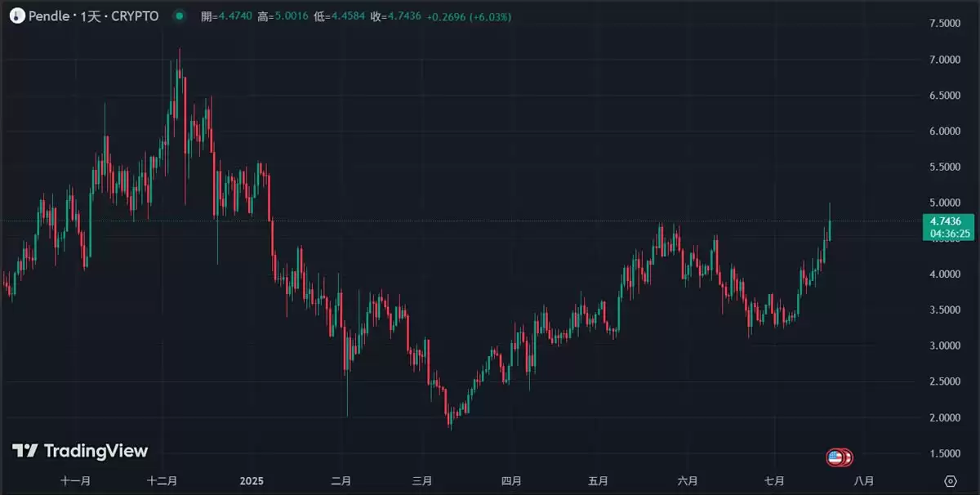
Task: Click the 開=4.4740 open price value
Action: 227,16
